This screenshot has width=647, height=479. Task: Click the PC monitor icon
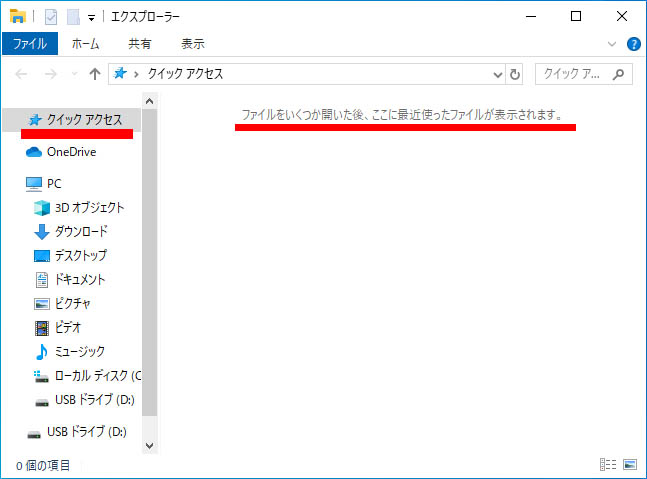(33, 184)
